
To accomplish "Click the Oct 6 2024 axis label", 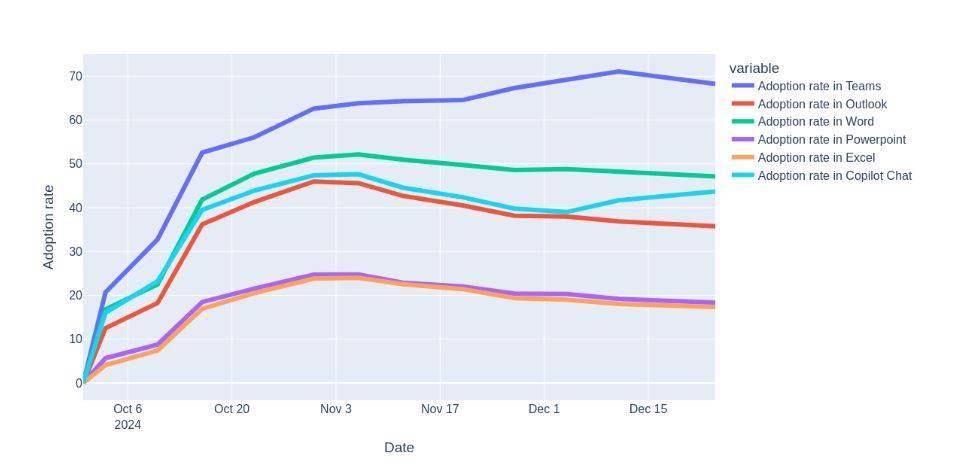I will (x=128, y=417).
